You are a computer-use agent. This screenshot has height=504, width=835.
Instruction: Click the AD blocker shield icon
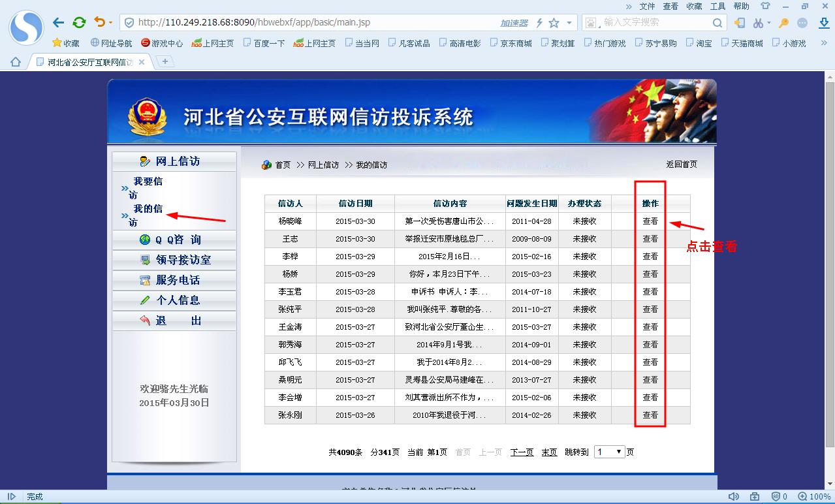click(x=776, y=497)
